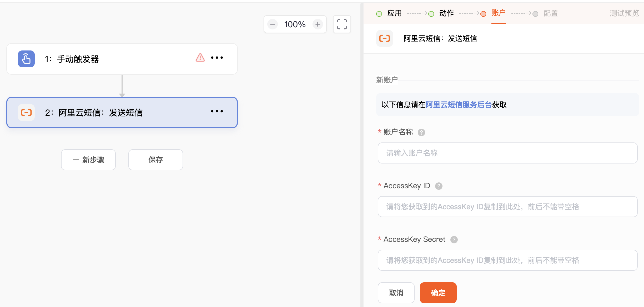This screenshot has height=307, width=644.
Task: Switch to the 动作 step tab
Action: point(446,13)
